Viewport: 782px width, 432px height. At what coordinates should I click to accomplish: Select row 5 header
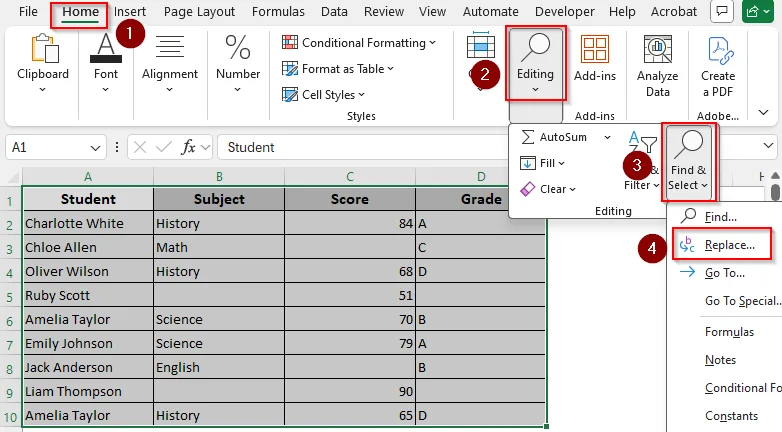point(10,296)
